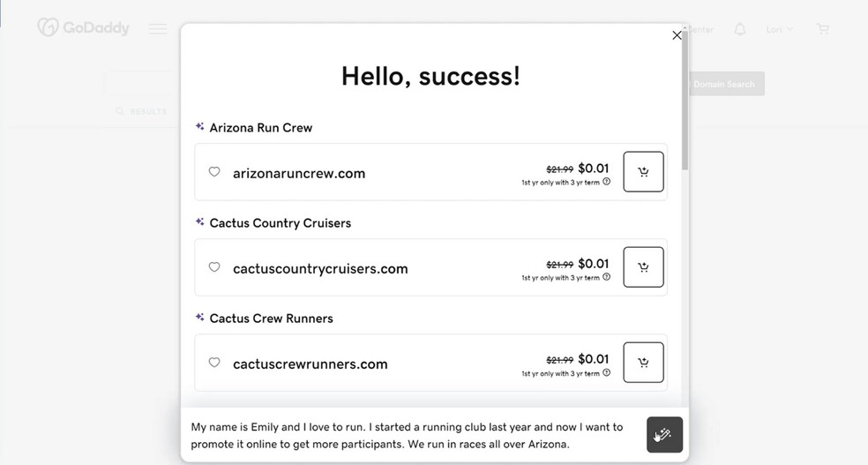Show pricing term info for cactuscountrycruisers.com
The height and width of the screenshot is (465, 868).
(x=607, y=277)
